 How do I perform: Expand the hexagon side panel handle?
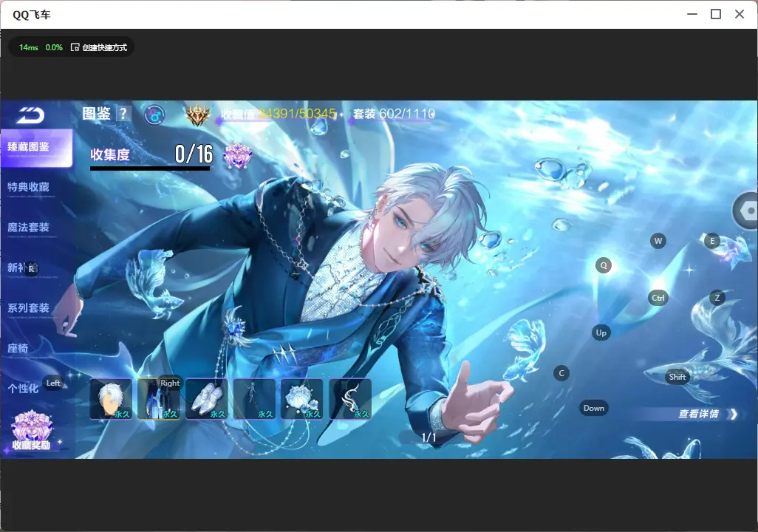click(746, 211)
